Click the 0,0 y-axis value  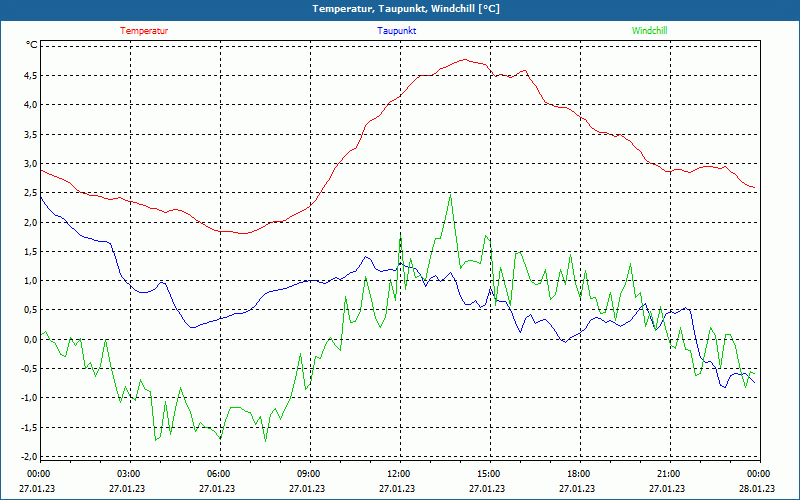point(31,339)
